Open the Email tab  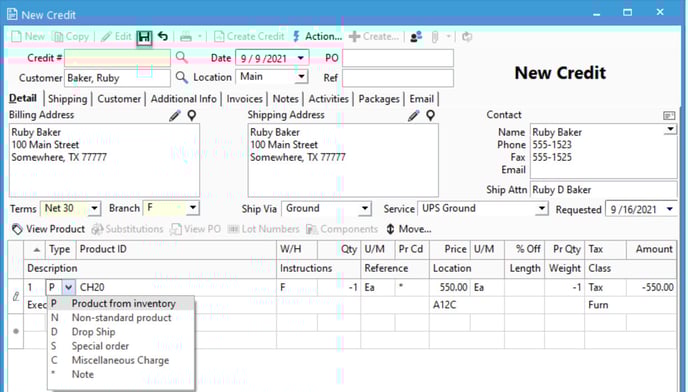(421, 99)
